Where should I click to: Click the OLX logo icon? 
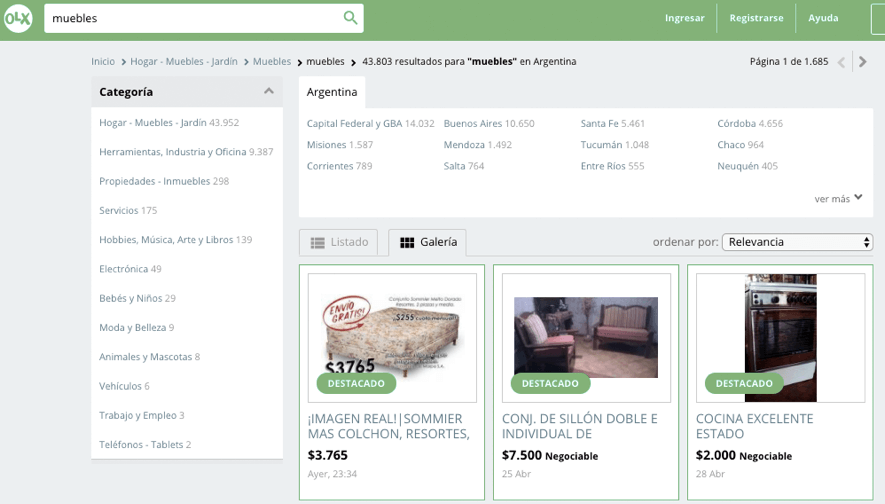(x=18, y=18)
